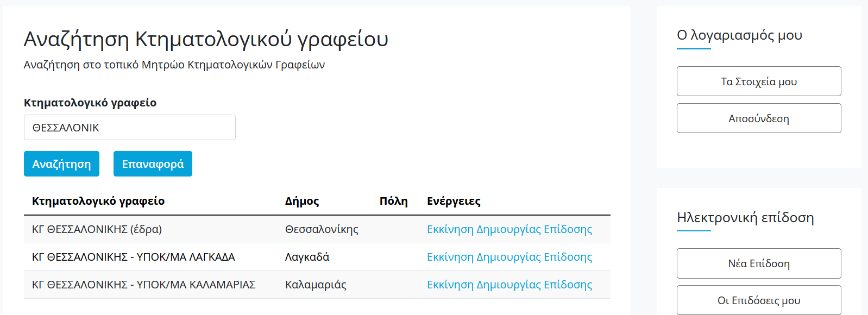Viewport: 868px width, 315px height.
Task: Create a new filing with Νέα Επίδοση
Action: [x=758, y=263]
